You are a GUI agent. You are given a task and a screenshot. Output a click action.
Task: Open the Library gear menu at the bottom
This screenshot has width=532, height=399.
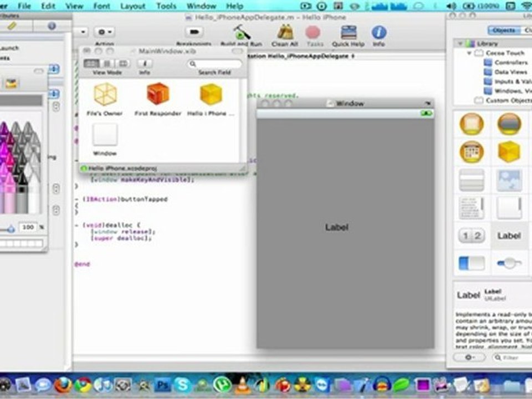pos(469,357)
